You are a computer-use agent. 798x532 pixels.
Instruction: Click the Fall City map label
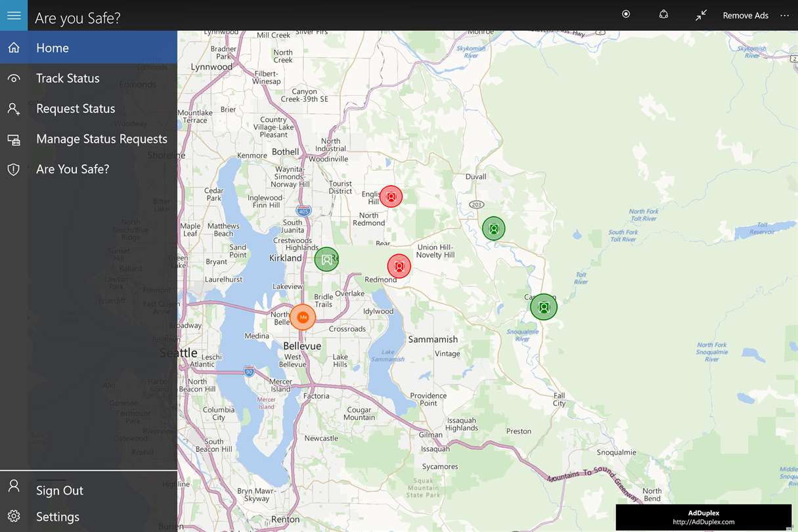(x=560, y=399)
